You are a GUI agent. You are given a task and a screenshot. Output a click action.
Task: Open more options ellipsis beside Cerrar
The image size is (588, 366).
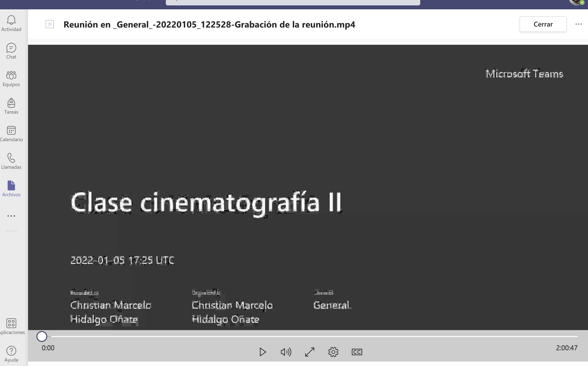point(578,24)
